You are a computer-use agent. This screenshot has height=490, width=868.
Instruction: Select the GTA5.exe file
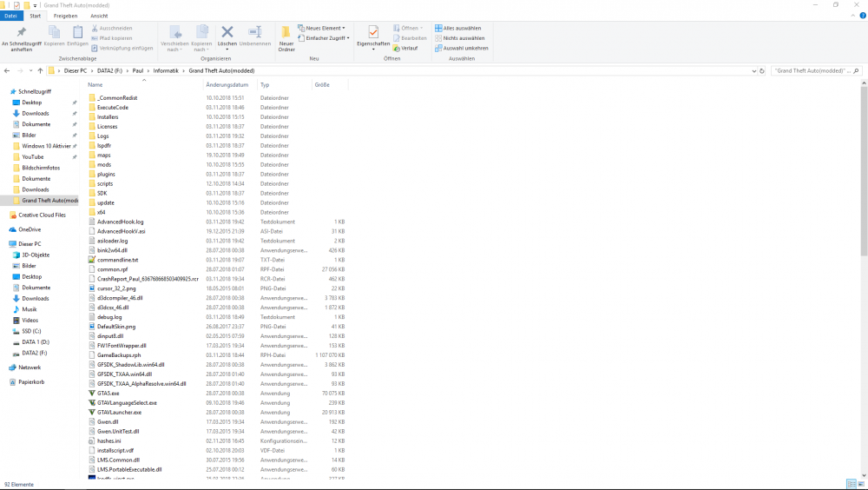(x=108, y=394)
